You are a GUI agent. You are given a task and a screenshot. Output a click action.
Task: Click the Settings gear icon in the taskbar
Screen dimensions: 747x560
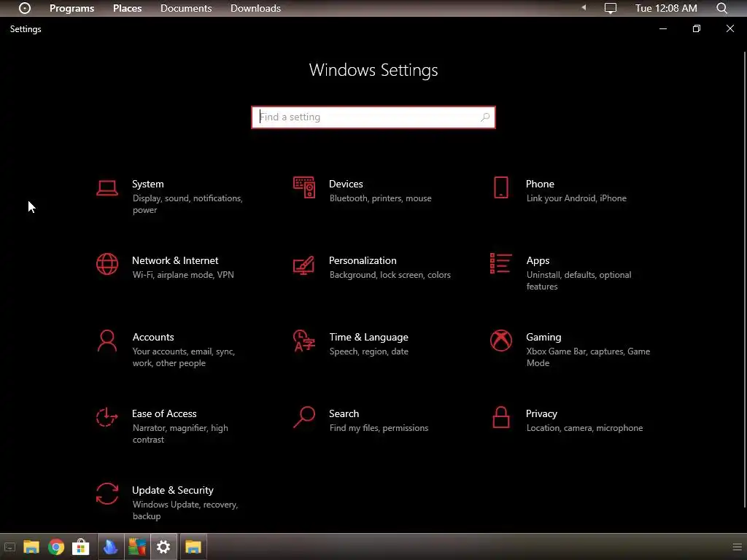pos(163,547)
